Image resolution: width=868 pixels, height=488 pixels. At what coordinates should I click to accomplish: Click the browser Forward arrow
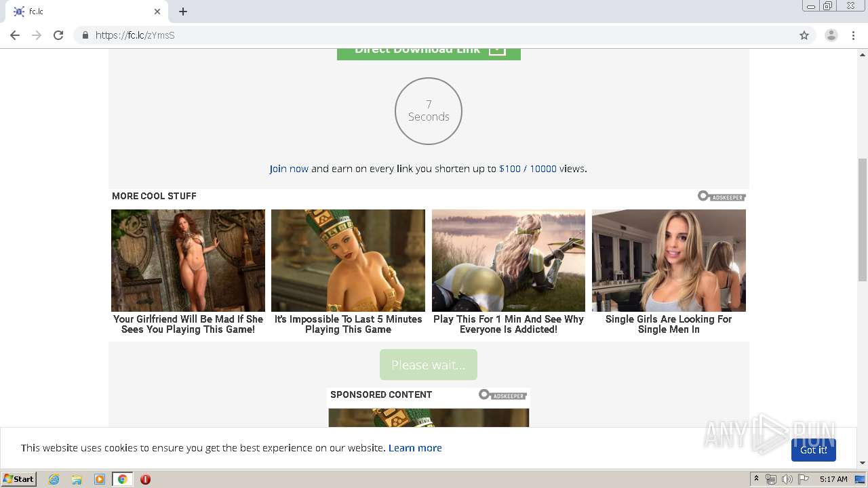pyautogui.click(x=37, y=35)
